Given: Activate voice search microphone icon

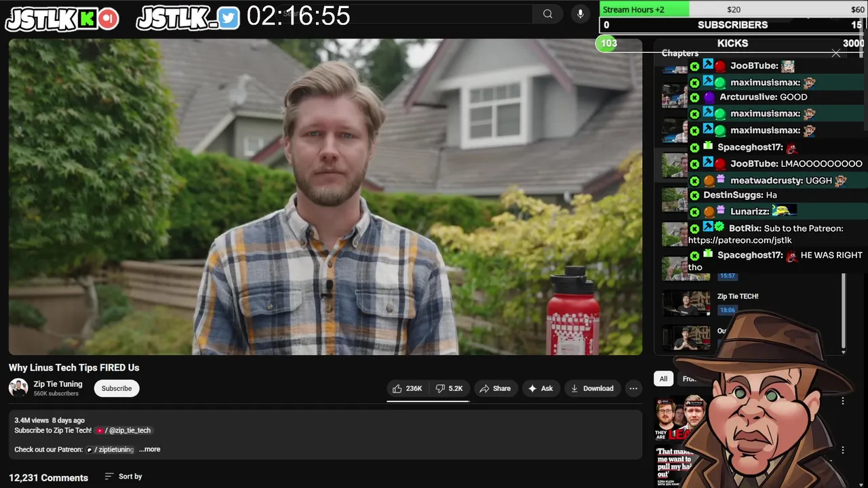Looking at the screenshot, I should (x=580, y=14).
